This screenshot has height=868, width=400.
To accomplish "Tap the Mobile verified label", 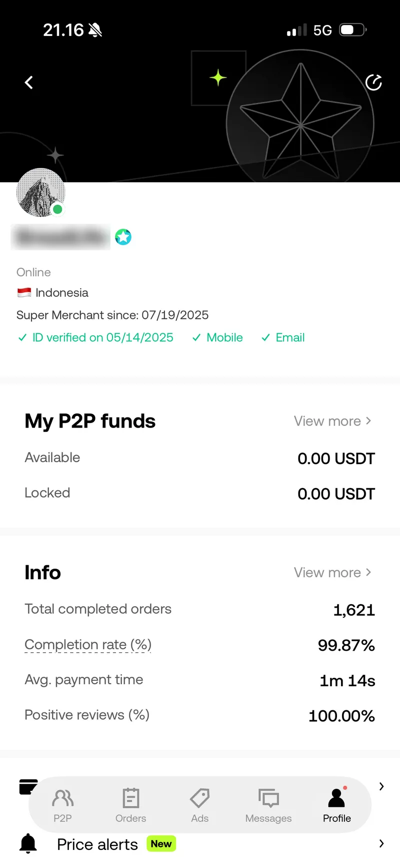I will (224, 337).
